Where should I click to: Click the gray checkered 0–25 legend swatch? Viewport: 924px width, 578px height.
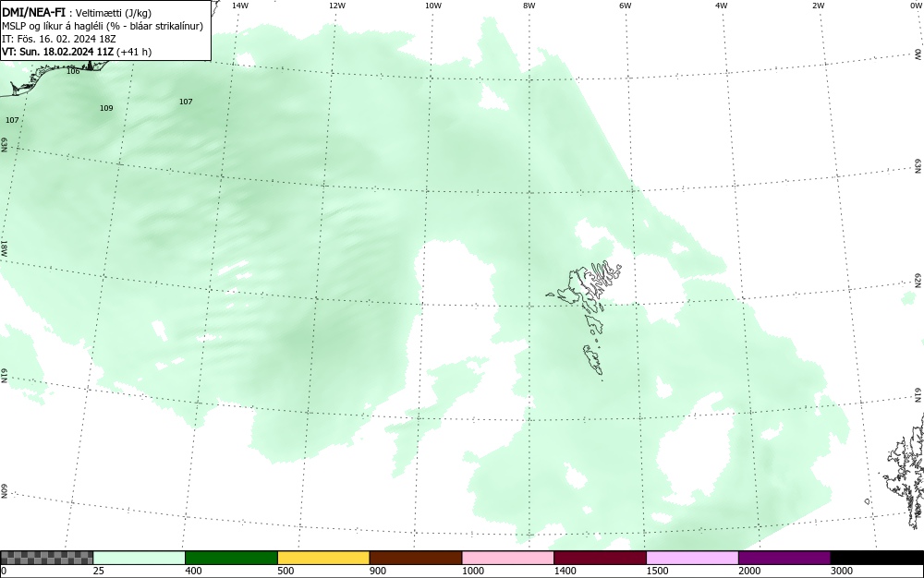pyautogui.click(x=46, y=558)
